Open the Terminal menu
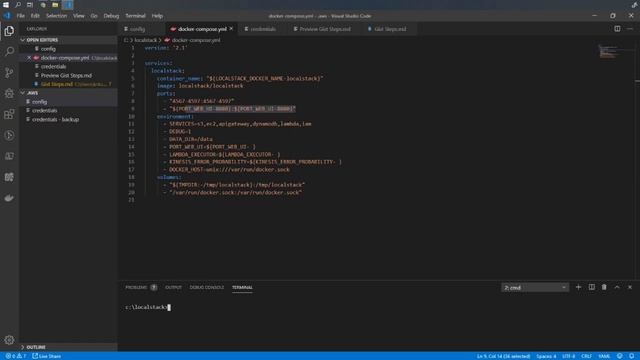This screenshot has width=640, height=360. click(135, 16)
